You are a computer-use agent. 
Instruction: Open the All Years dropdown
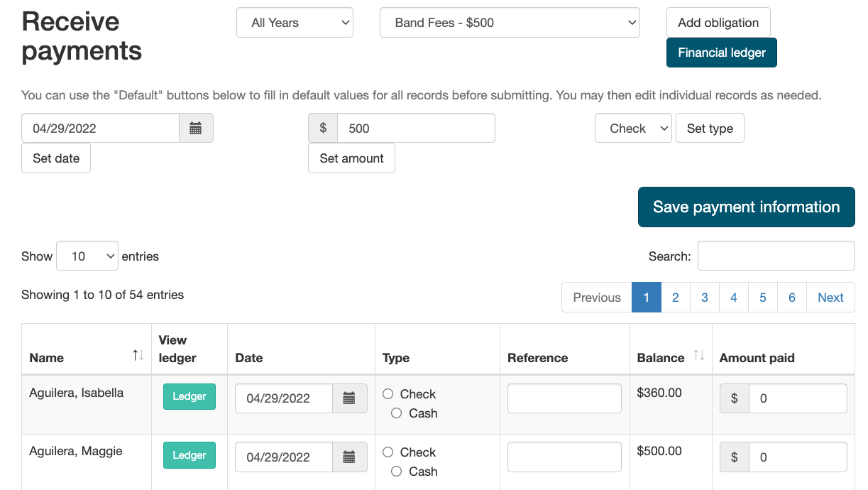point(295,23)
